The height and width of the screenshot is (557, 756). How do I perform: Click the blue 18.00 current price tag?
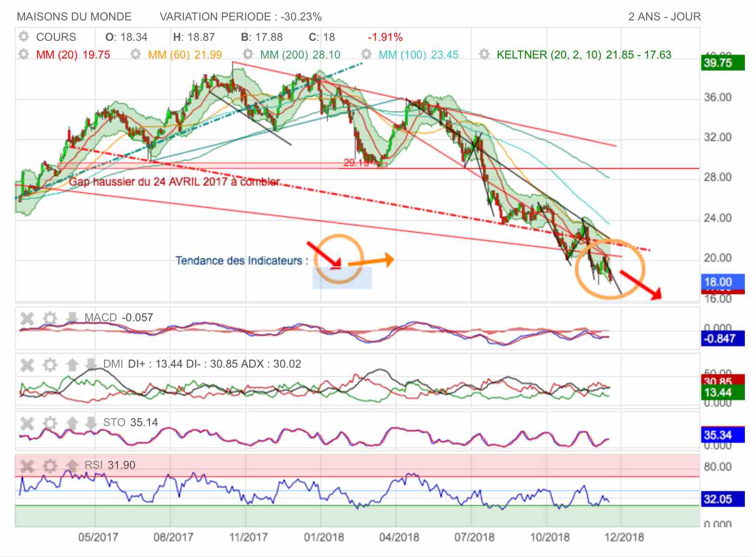coord(723,282)
